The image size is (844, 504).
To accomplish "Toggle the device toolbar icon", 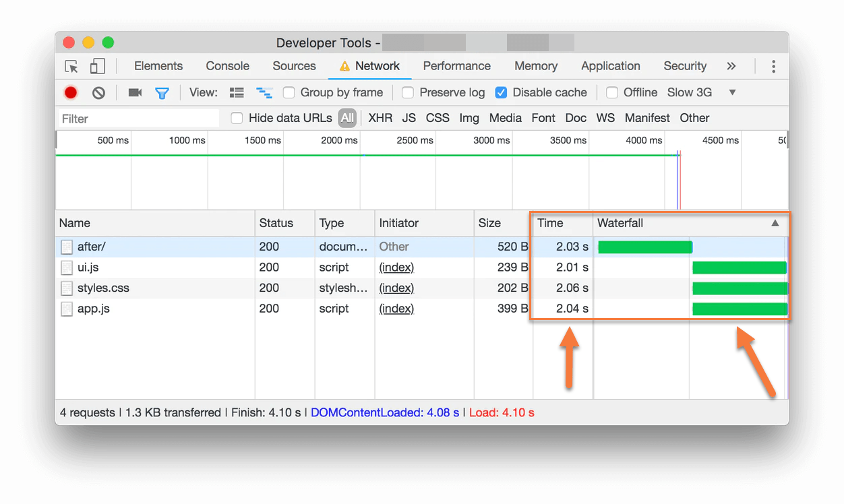I will click(98, 66).
